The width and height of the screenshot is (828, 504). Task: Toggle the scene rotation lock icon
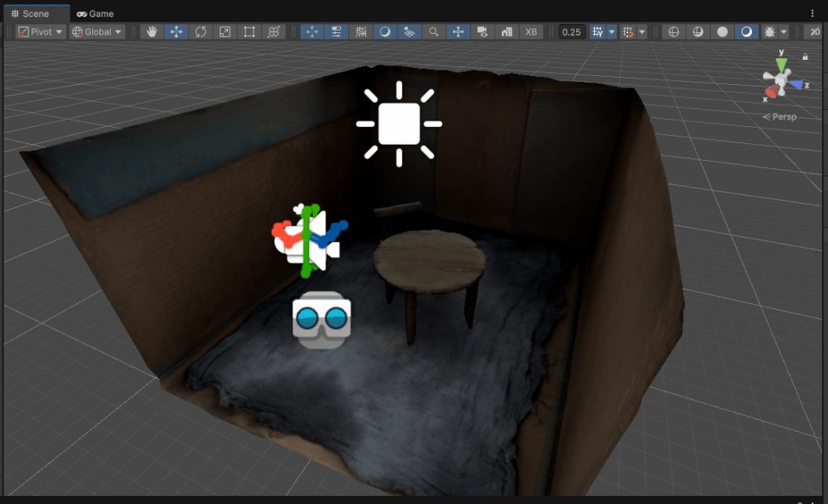pyautogui.click(x=805, y=57)
